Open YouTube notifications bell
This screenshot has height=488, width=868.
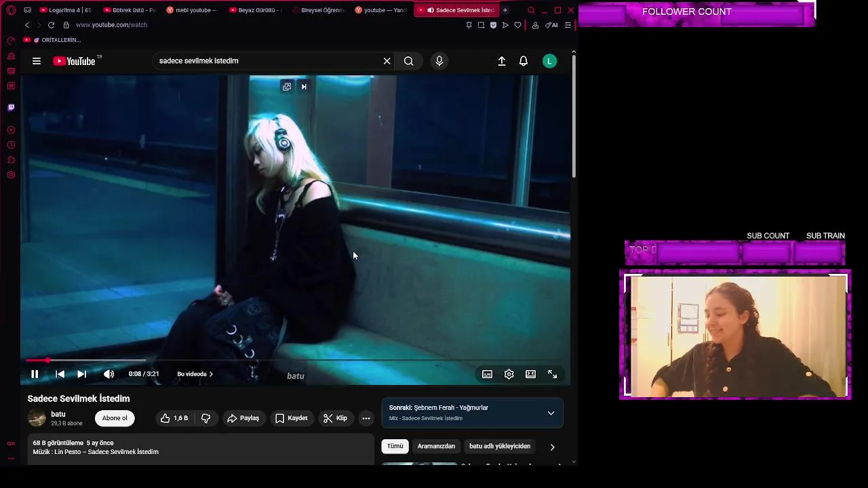(x=524, y=61)
